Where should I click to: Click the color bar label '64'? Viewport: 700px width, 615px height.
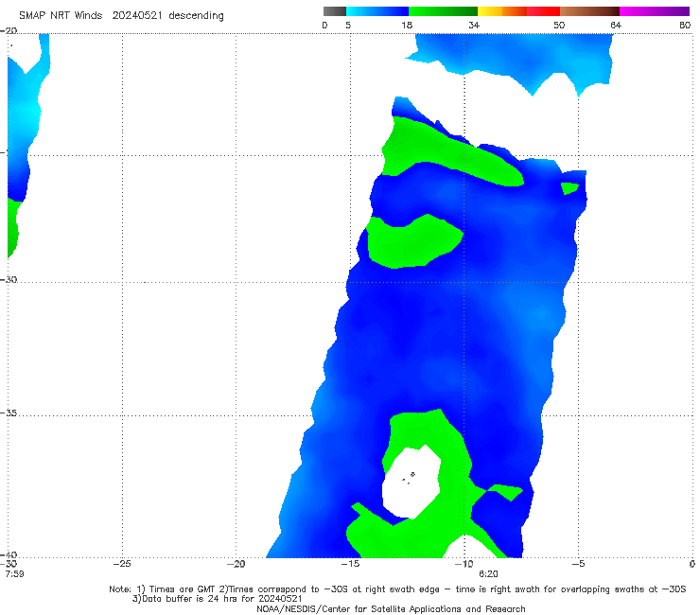616,26
